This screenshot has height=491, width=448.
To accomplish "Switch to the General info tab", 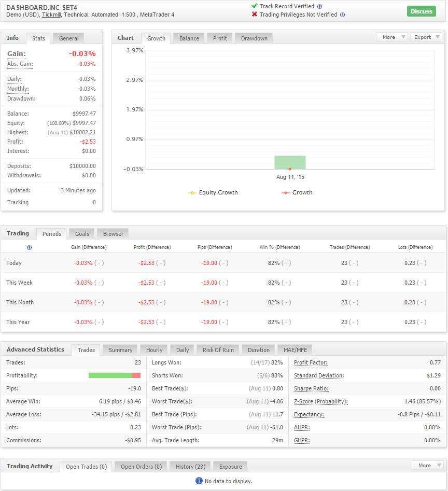I will click(68, 38).
